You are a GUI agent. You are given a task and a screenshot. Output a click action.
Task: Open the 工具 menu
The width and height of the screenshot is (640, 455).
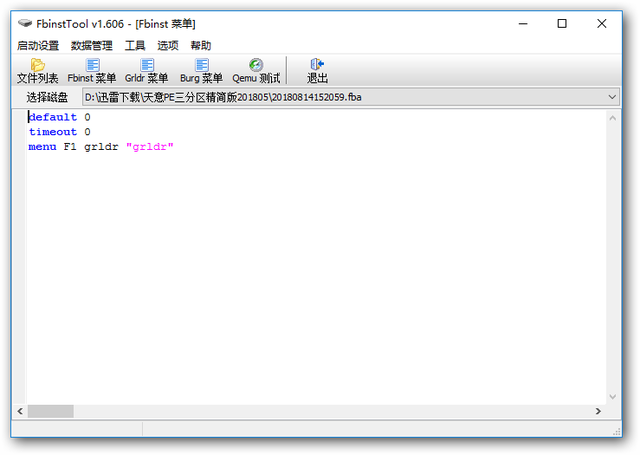coord(135,45)
